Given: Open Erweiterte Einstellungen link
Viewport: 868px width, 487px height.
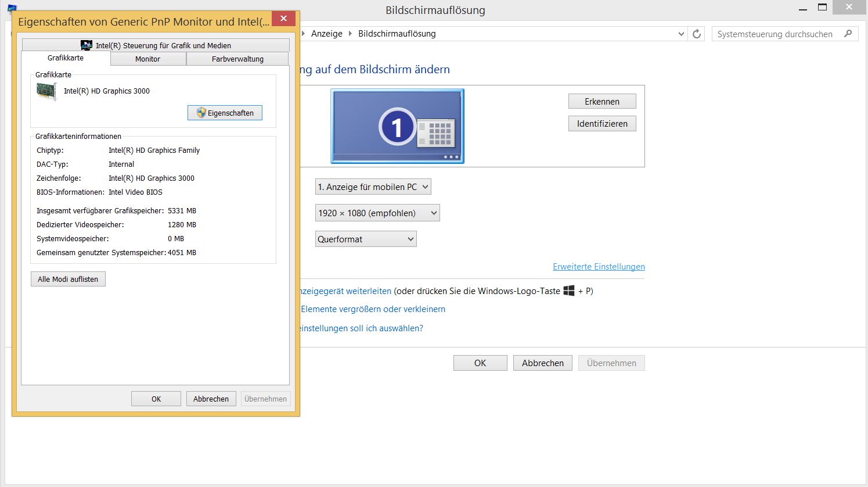Looking at the screenshot, I should coord(599,267).
